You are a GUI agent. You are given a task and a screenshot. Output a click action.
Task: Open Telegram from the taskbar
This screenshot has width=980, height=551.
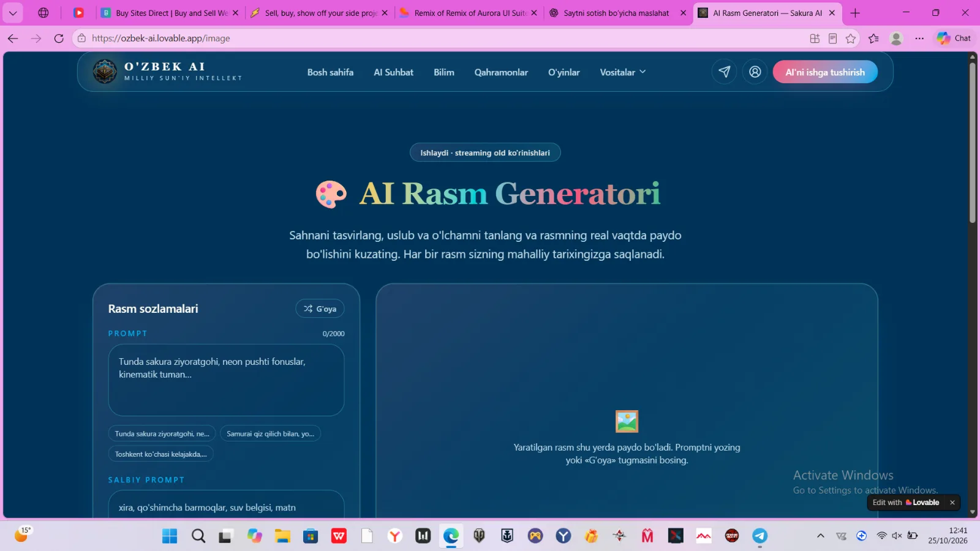coord(760,536)
